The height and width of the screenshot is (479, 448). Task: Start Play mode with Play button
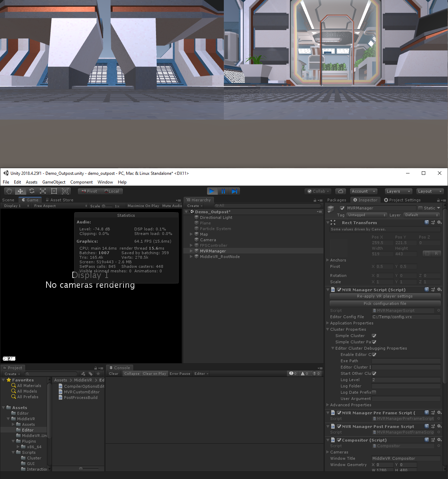pyautogui.click(x=212, y=191)
